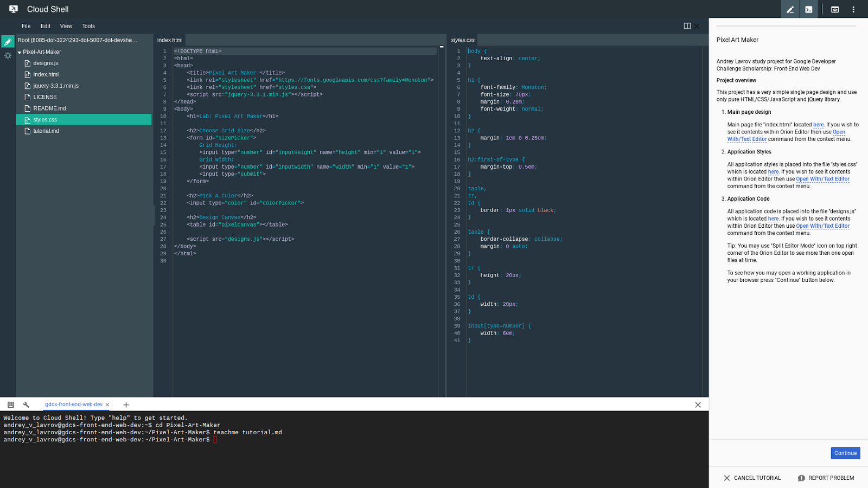Select the gdcs-front-end-web-dev terminal tab
The width and height of the screenshot is (868, 488).
pos(74,404)
